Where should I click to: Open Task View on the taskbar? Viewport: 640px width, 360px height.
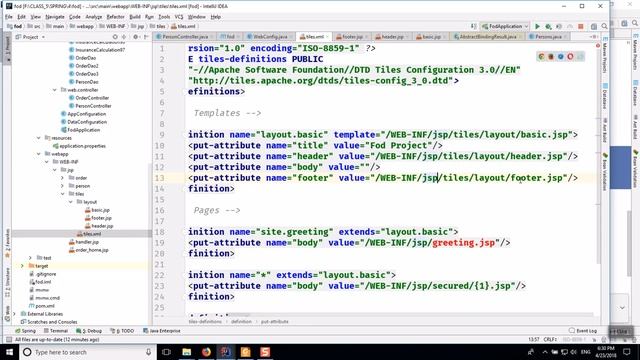pyautogui.click(x=166, y=352)
